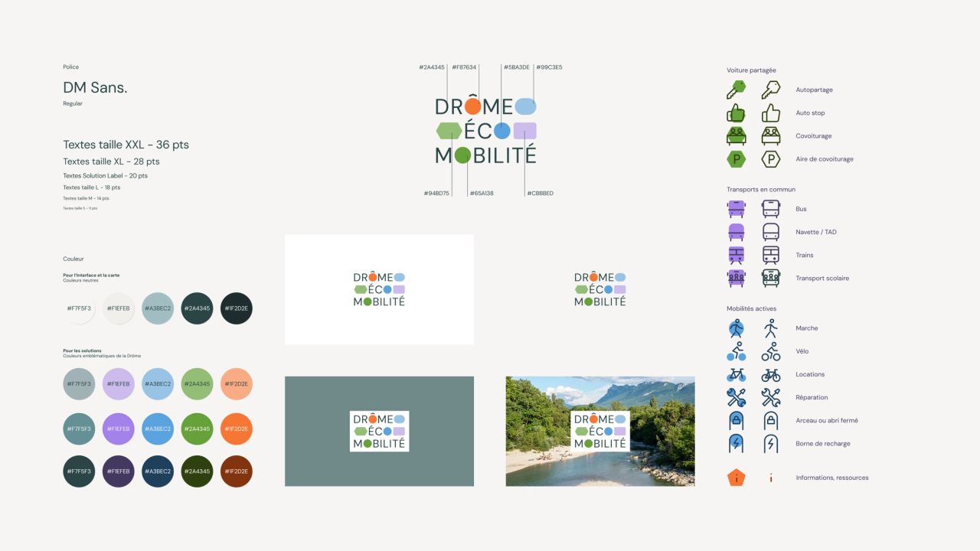The height and width of the screenshot is (551, 980).
Task: Select the crossed wrenches Réparation icon
Action: coord(736,397)
